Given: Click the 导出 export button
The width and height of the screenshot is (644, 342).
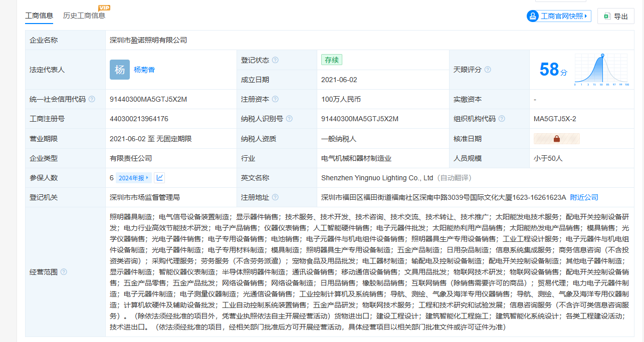Looking at the screenshot, I should point(616,16).
